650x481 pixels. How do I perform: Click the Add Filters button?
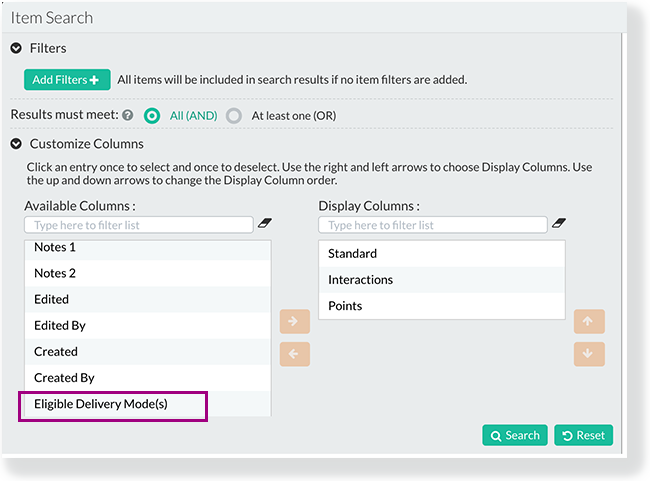click(x=67, y=80)
